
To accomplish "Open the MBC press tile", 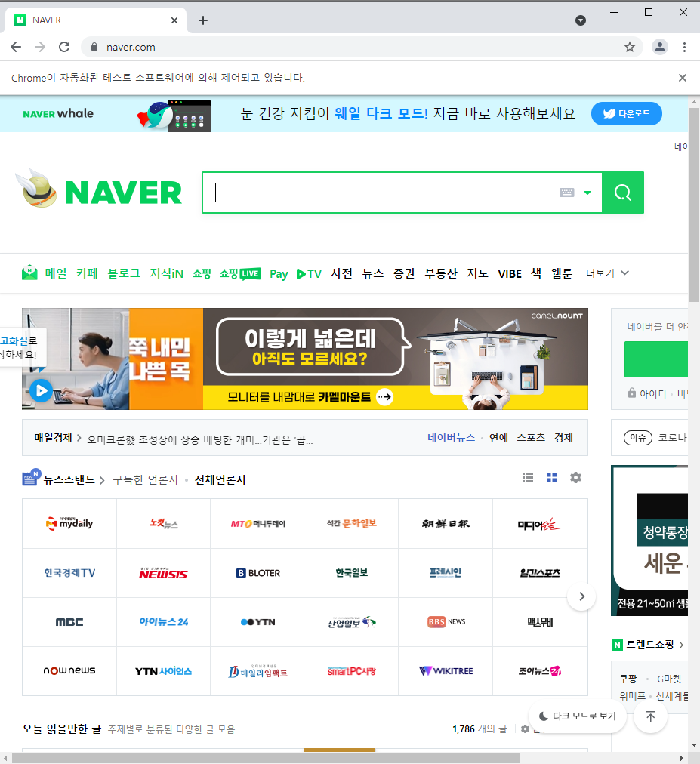I will 69,622.
